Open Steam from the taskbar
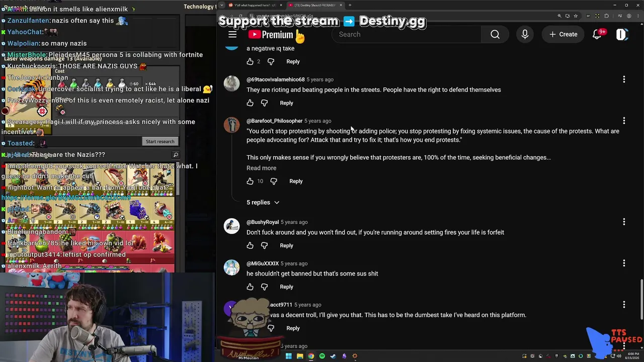Viewport: 644px width, 362px height. pos(333,356)
